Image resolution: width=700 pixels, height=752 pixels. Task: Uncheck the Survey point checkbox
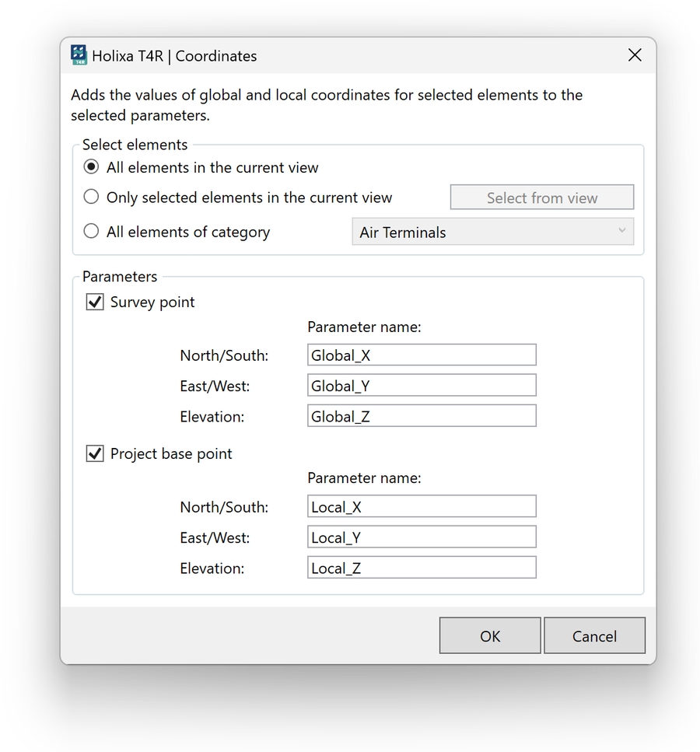click(95, 303)
